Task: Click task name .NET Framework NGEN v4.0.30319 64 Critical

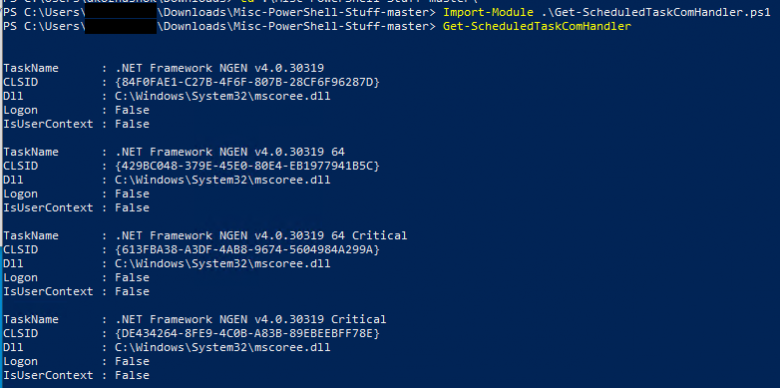Action: (x=261, y=235)
